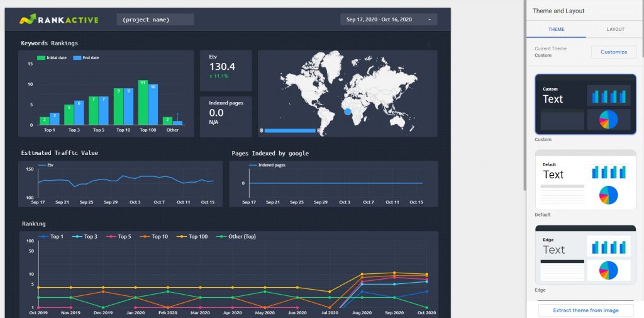This screenshot has width=644, height=318.
Task: Click the Top 1 blue bar labeled 3
Action: 55,119
